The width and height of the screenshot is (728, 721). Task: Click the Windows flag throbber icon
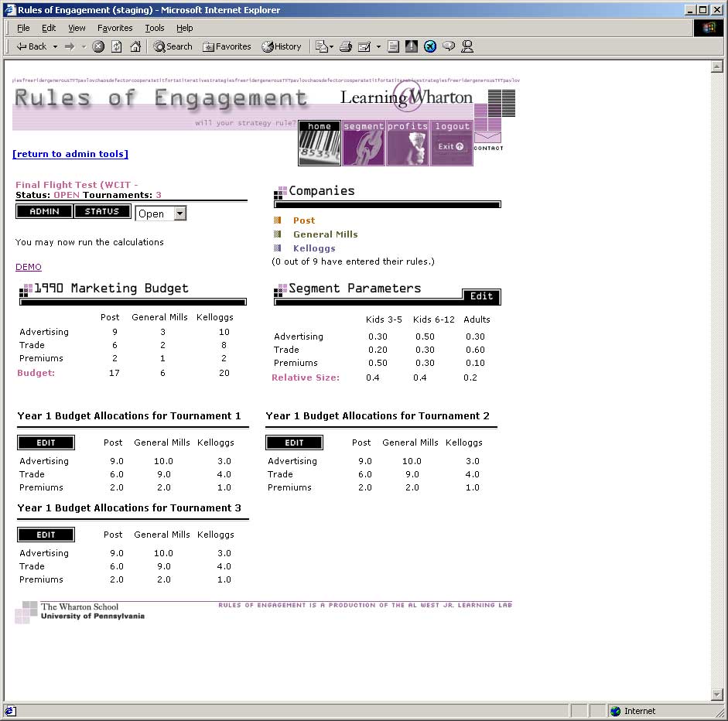pyautogui.click(x=709, y=28)
